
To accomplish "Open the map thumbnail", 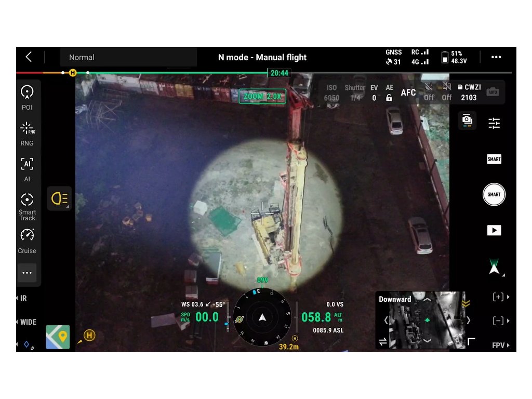I will point(58,337).
